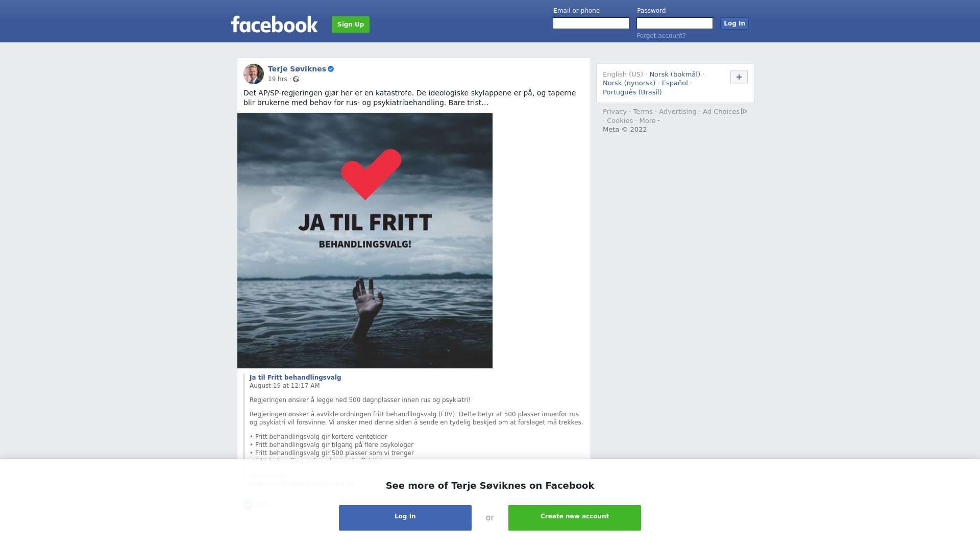Expand the More footer dropdown
The height and width of the screenshot is (551, 980).
pos(649,121)
